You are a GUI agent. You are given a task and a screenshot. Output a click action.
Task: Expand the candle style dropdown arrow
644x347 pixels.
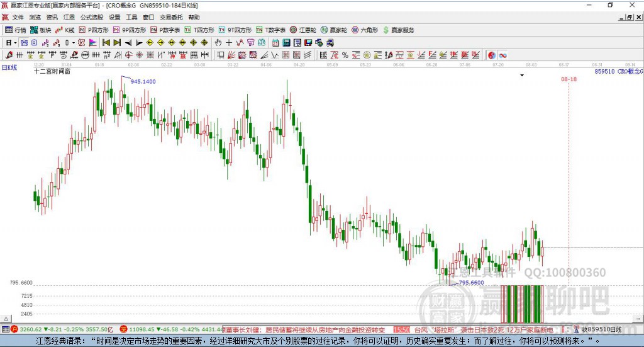74,43
